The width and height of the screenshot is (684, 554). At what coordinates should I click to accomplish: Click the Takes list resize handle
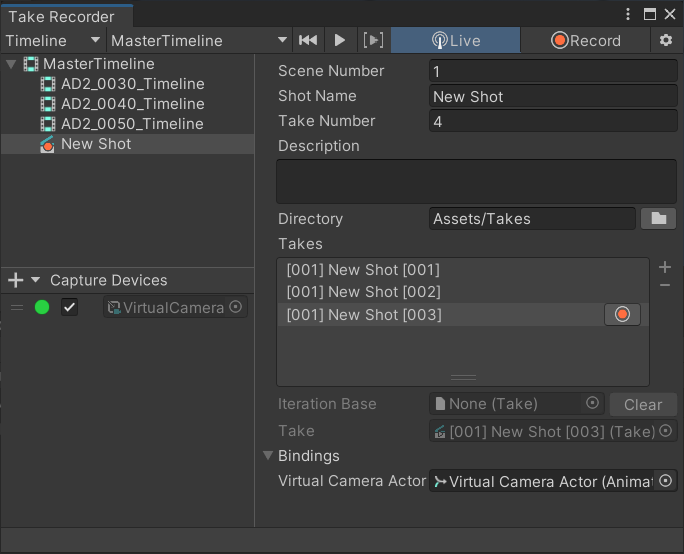(x=463, y=377)
